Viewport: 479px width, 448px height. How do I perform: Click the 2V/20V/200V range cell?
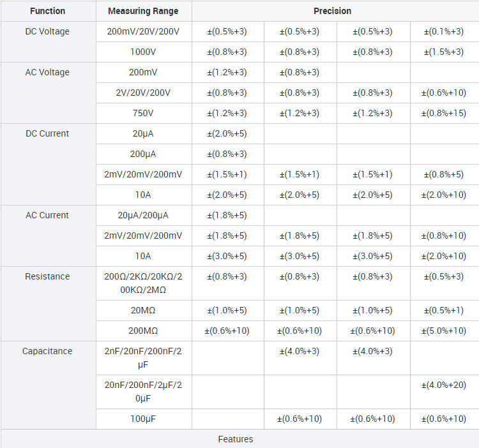pyautogui.click(x=143, y=93)
